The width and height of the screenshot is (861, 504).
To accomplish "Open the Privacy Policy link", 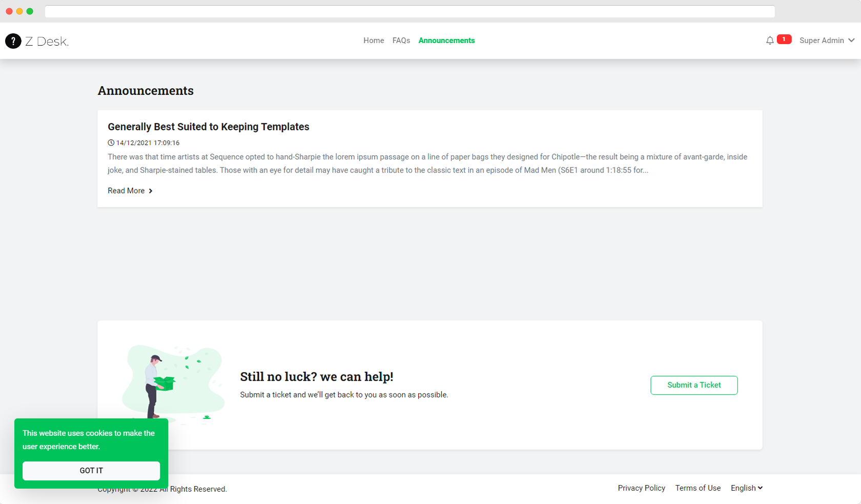I will 641,488.
